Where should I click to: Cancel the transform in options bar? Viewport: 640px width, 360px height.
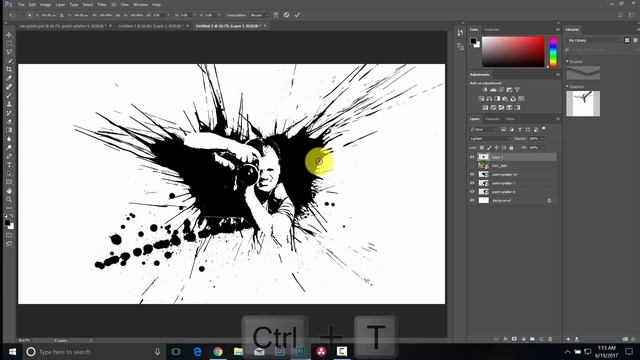287,15
